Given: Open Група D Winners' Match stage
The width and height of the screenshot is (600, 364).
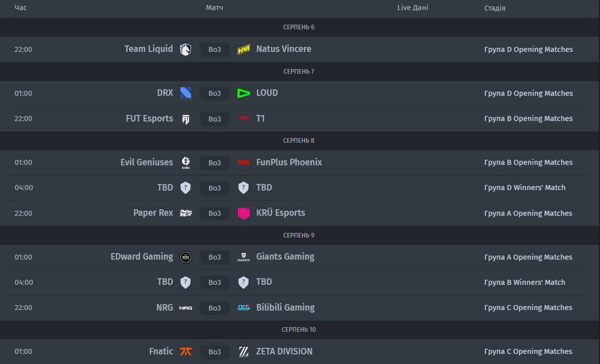Looking at the screenshot, I should pos(524,188).
